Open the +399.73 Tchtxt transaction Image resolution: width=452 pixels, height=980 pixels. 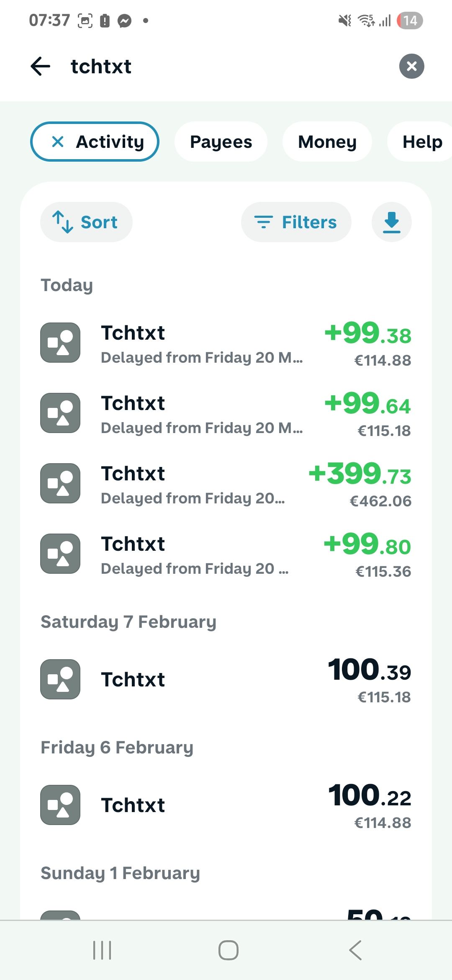pos(226,484)
